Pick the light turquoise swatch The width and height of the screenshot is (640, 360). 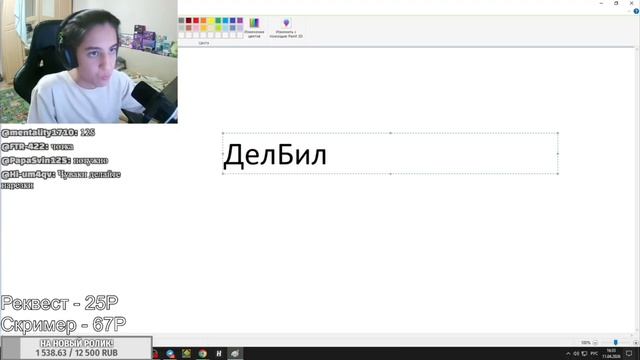point(225,28)
